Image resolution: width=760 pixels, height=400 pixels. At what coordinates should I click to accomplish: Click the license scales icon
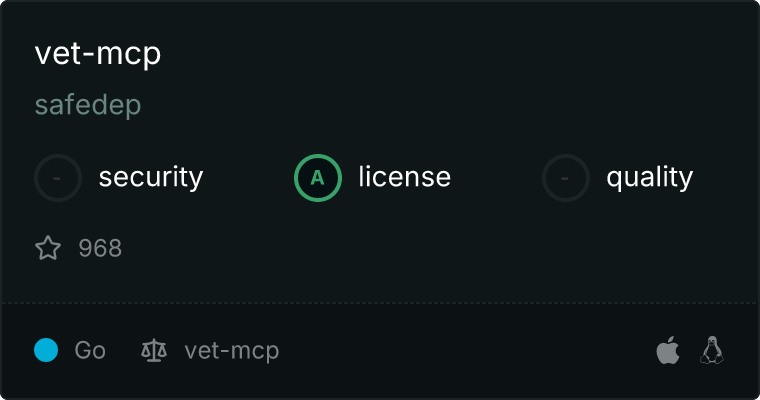coord(154,350)
